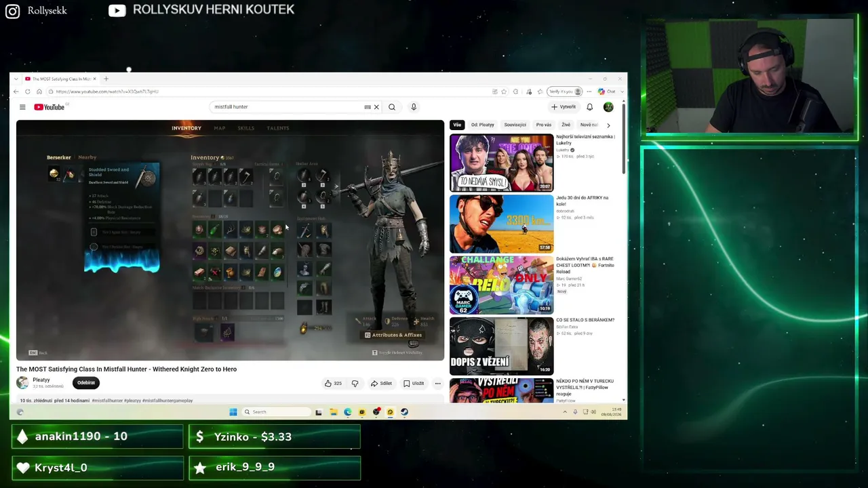
Task: Run the YouTube search with the magnifier
Action: (392, 107)
